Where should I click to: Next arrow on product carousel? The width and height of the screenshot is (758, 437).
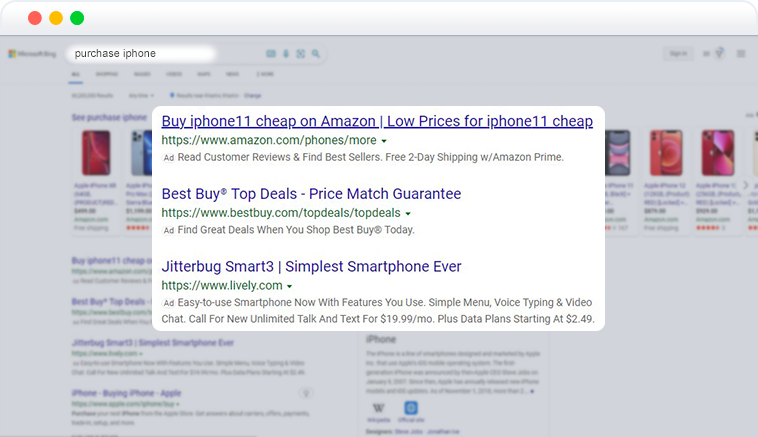tap(745, 185)
